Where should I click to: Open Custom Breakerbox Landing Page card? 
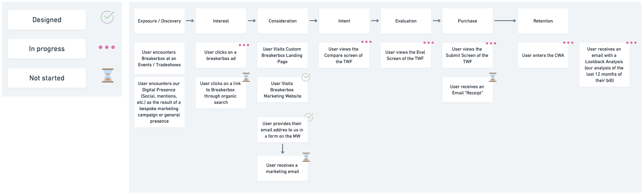[282, 55]
